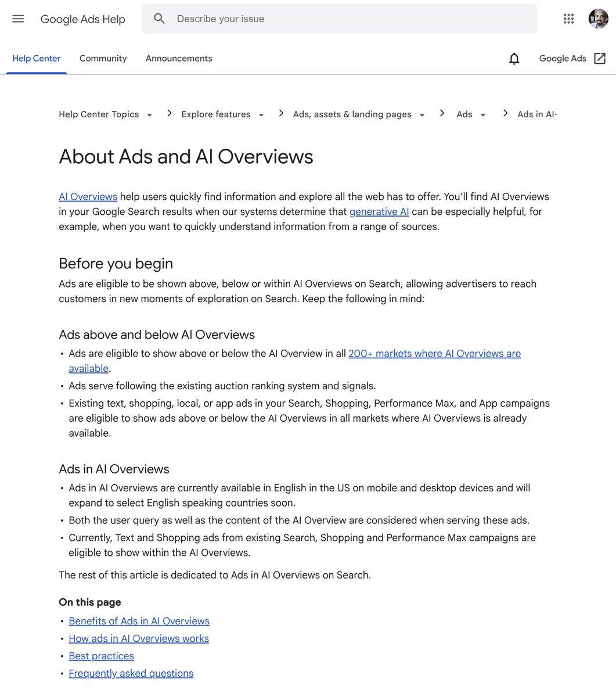Screen dimensions: 616x697
Task: Open the hamburger main menu
Action: (18, 19)
